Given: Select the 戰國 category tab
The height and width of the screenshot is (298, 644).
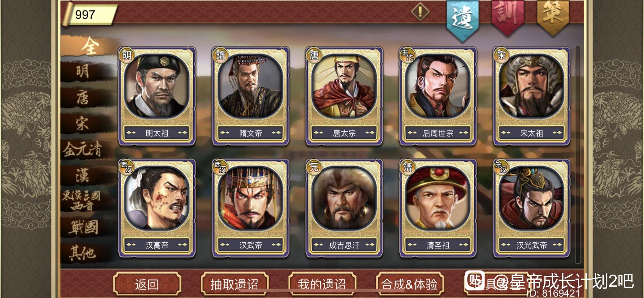Looking at the screenshot, I should point(83,227).
